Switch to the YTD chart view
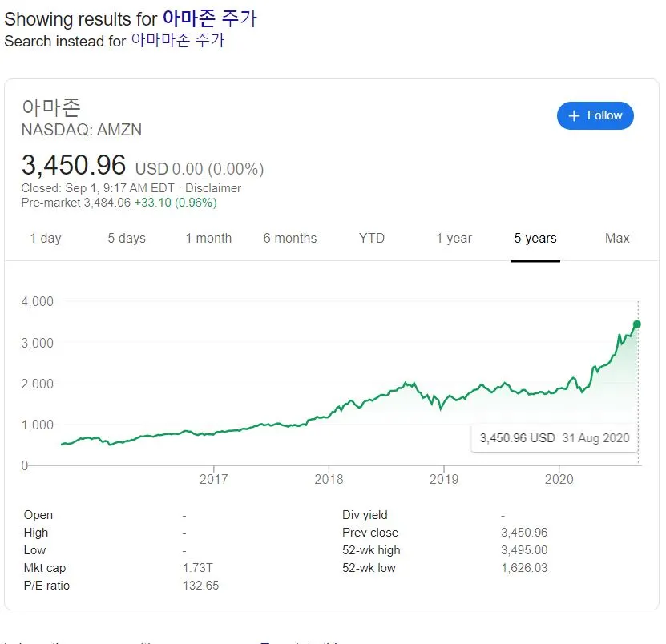Image resolution: width=666 pixels, height=644 pixels. (x=371, y=238)
